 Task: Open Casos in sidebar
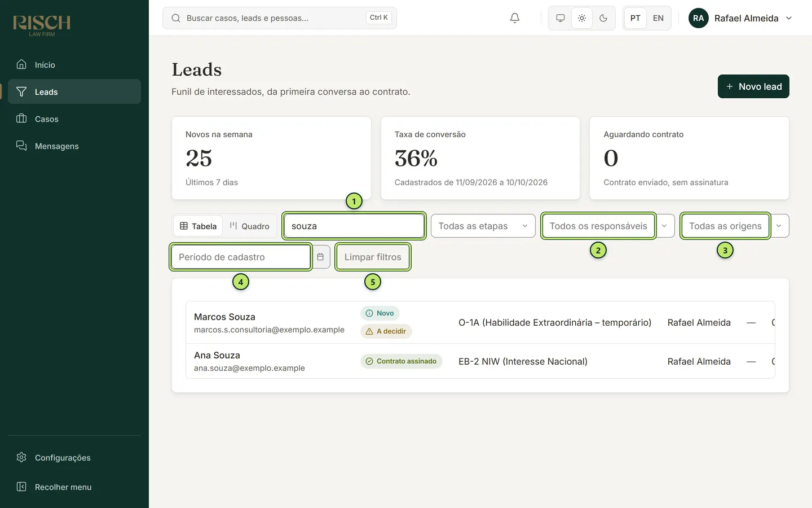[x=74, y=119]
